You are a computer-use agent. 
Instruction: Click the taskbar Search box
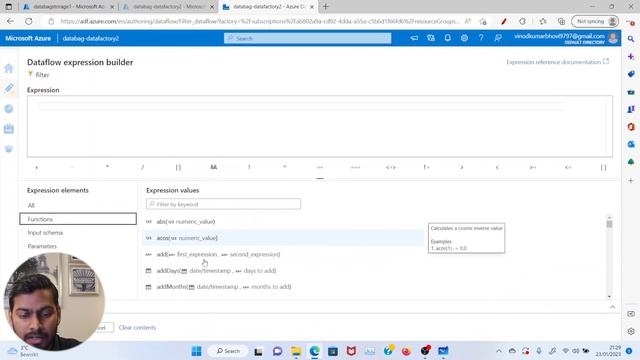coord(228,351)
